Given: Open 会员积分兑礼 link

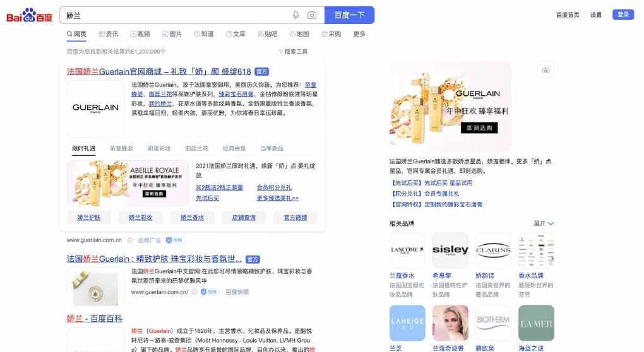Looking at the screenshot, I should coord(274,187).
